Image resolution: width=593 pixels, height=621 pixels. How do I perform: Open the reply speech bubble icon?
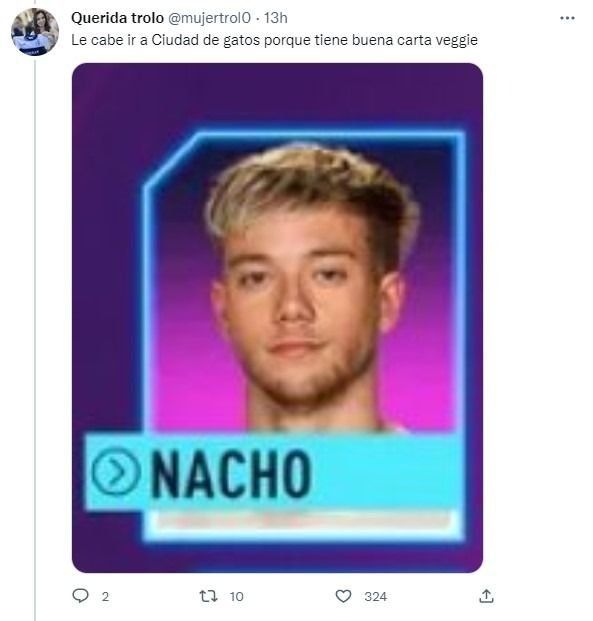pos(80,596)
